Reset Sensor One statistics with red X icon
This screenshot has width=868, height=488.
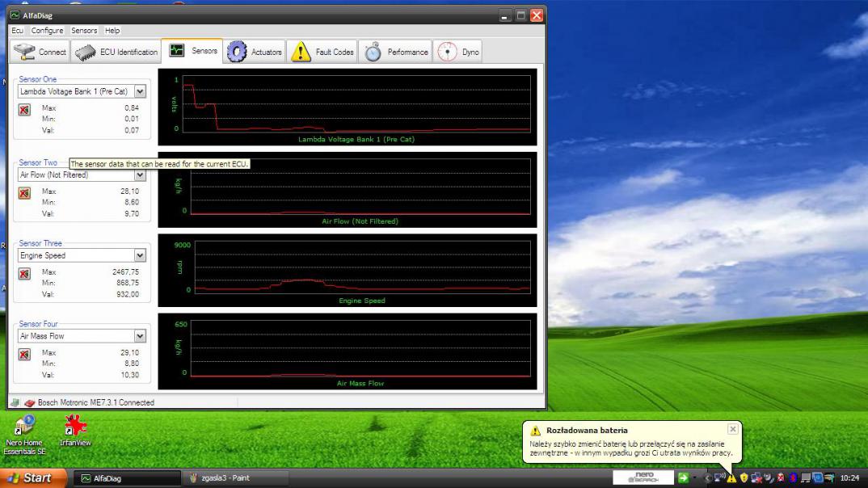point(24,110)
